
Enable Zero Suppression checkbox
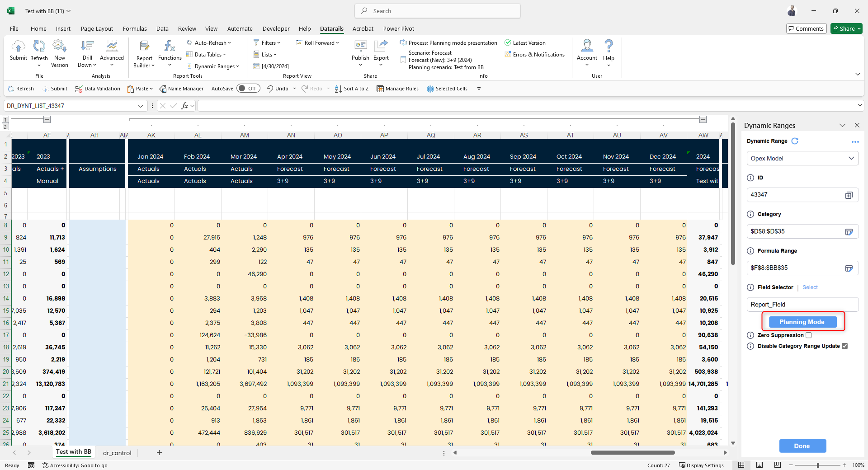[x=809, y=335]
